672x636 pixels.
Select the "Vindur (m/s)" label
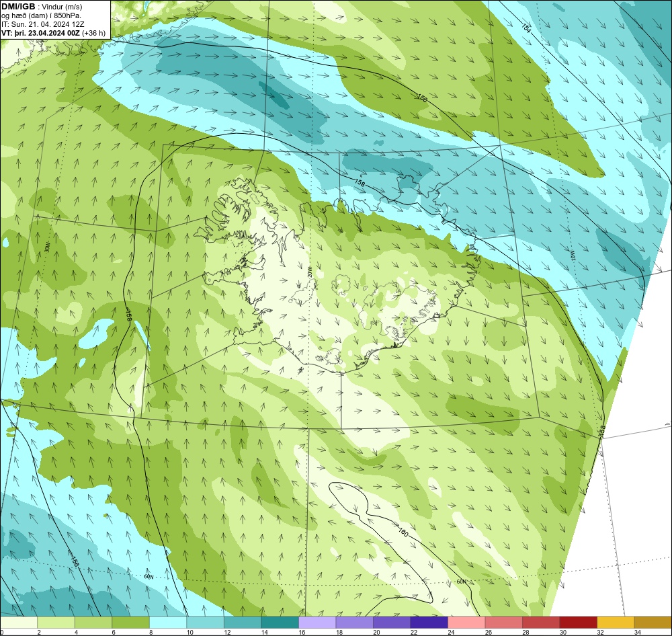coord(62,7)
